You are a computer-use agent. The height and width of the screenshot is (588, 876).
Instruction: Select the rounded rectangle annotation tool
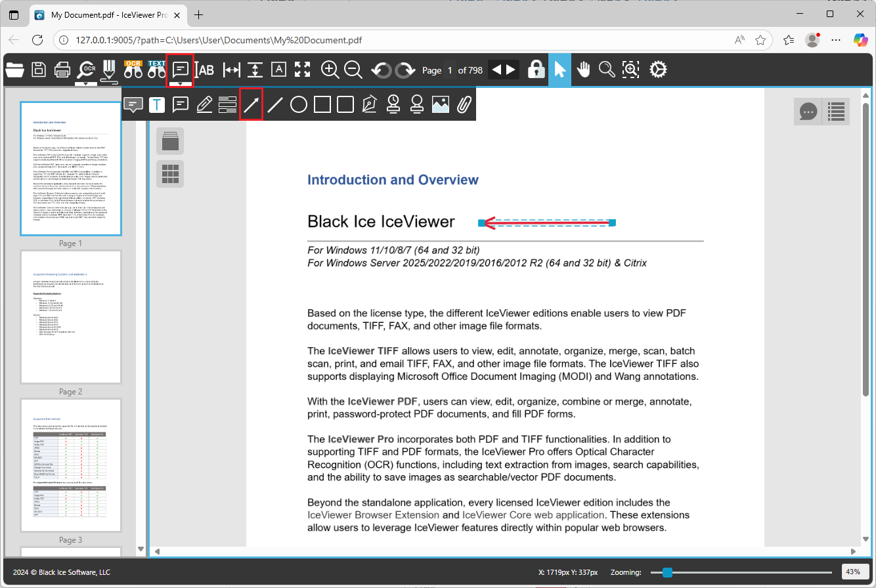345,104
